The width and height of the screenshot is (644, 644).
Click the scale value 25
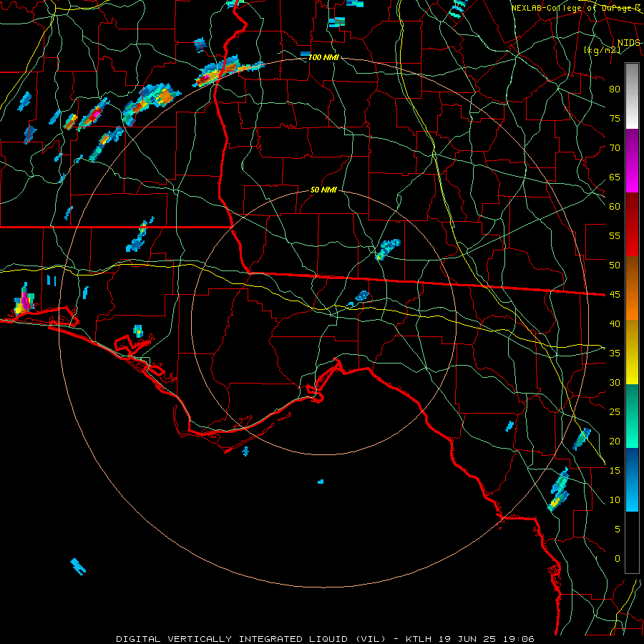(615, 412)
